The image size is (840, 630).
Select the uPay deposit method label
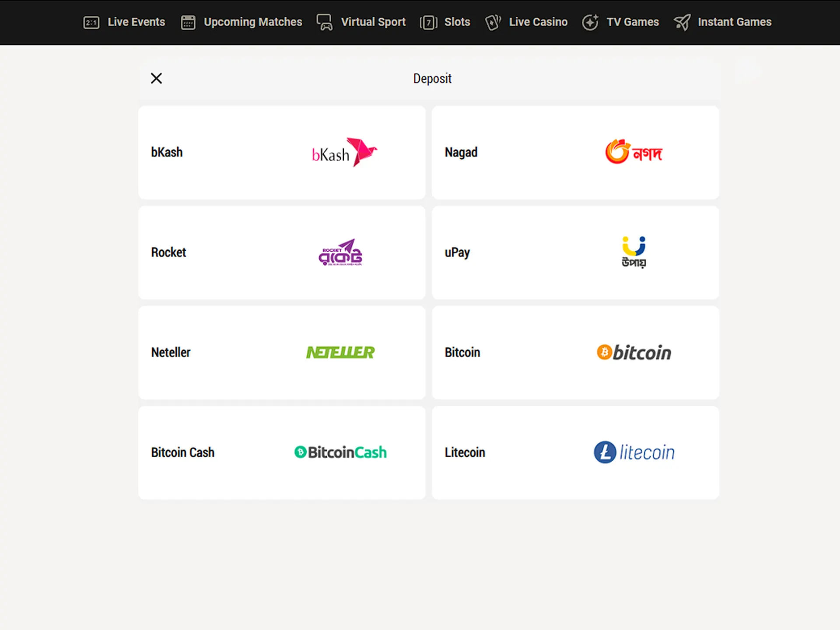(x=457, y=253)
